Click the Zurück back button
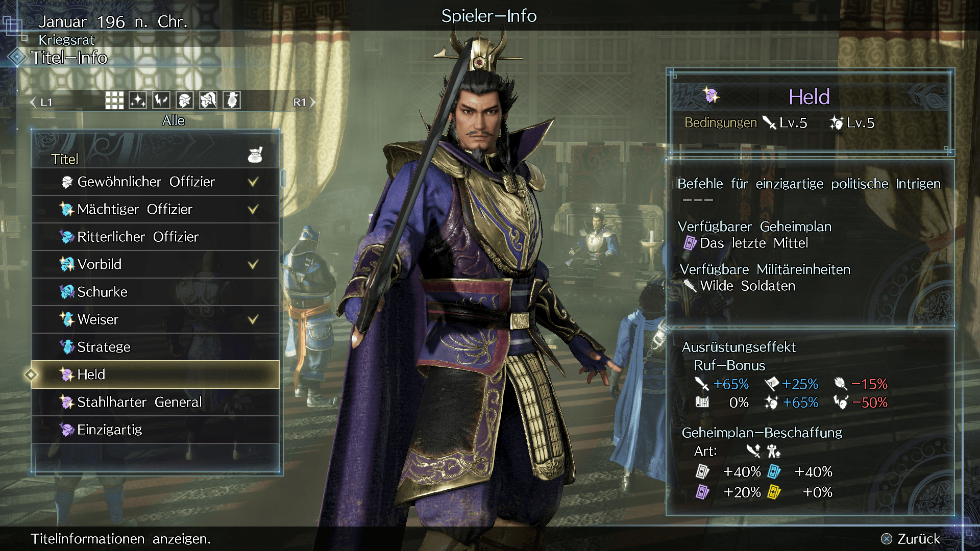Image resolution: width=980 pixels, height=551 pixels. (x=911, y=539)
